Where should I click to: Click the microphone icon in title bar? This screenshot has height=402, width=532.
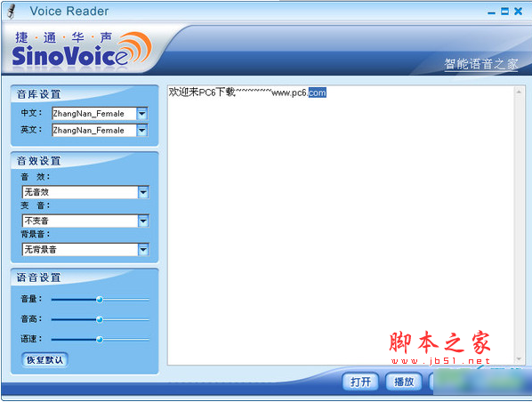[12, 12]
